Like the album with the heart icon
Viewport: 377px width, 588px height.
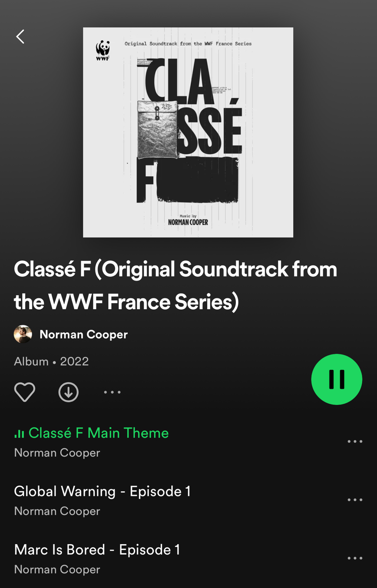click(25, 392)
